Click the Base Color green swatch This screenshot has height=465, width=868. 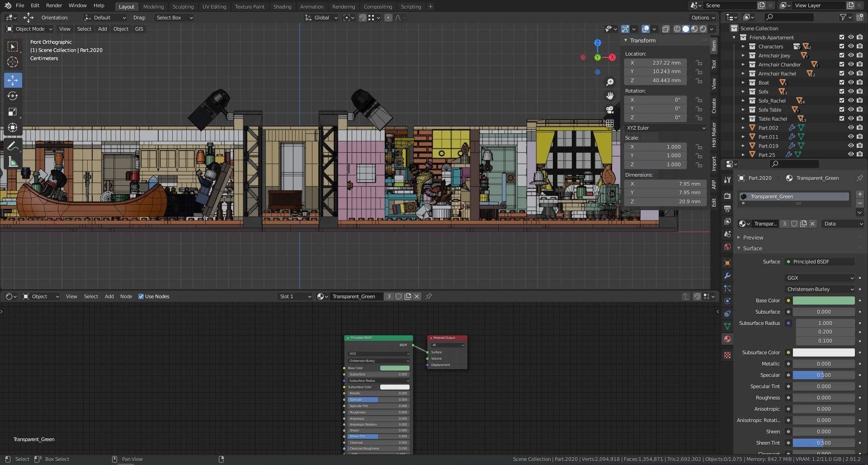pyautogui.click(x=823, y=301)
